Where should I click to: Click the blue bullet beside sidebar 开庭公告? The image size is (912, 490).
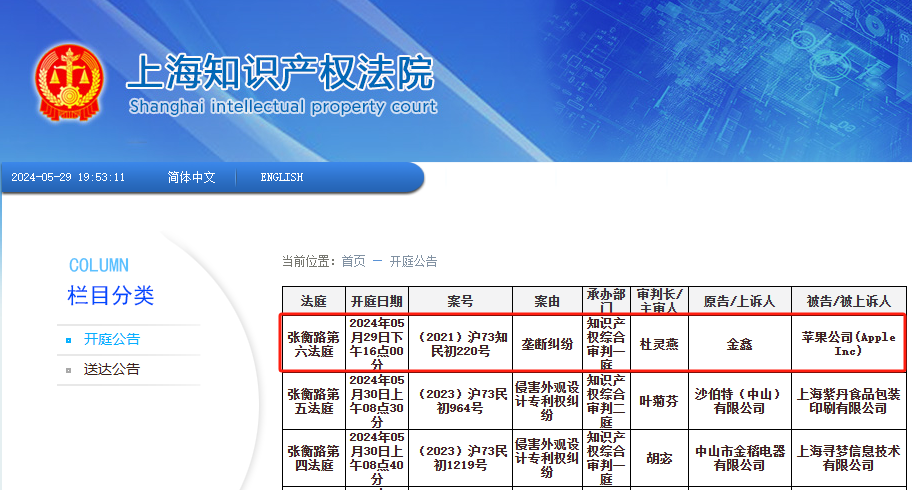[x=68, y=340]
